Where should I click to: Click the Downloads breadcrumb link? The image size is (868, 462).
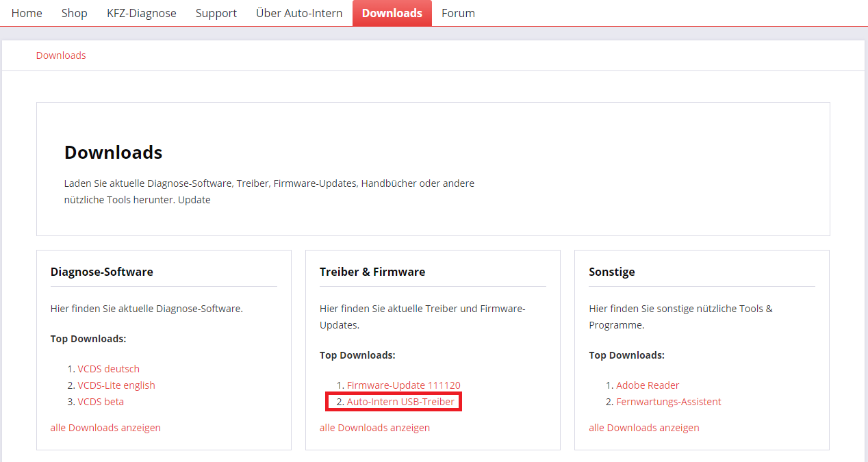coord(61,55)
